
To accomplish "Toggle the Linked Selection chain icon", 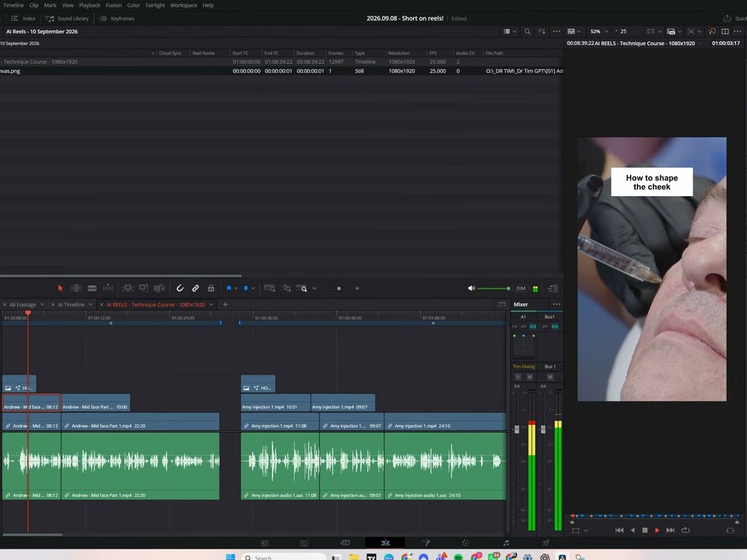I will 195,288.
